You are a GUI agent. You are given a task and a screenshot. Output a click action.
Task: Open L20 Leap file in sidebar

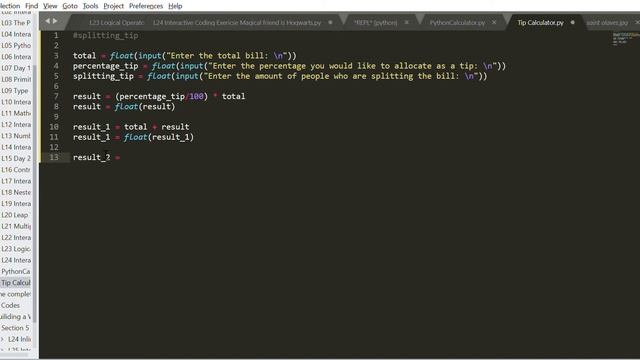click(16, 215)
